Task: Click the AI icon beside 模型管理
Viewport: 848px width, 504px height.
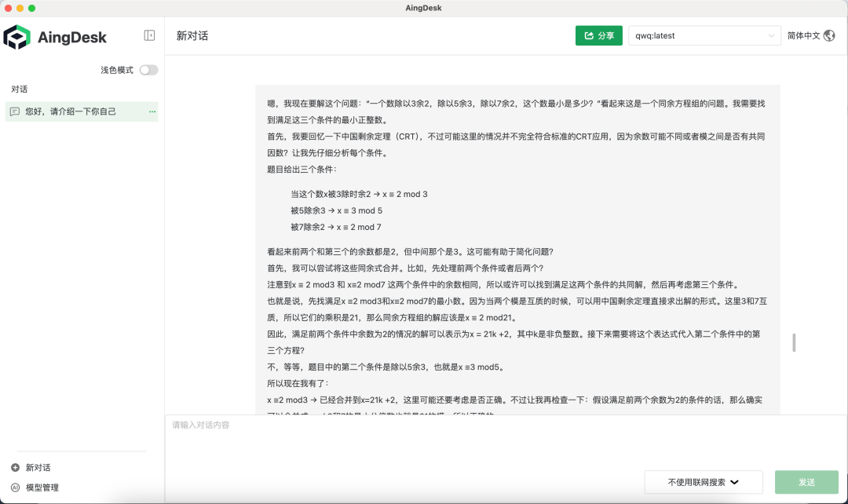Action: (15, 488)
